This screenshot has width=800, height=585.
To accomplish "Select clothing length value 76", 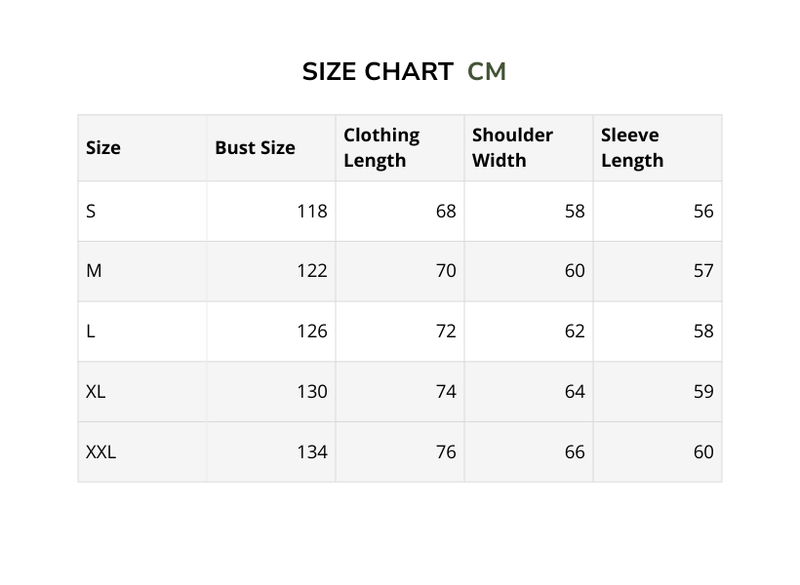I will point(446,452).
